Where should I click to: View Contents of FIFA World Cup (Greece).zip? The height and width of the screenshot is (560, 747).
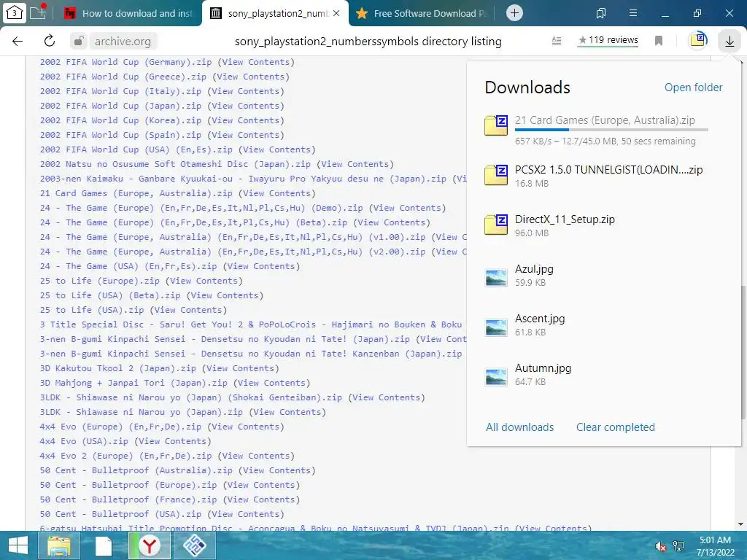point(251,77)
